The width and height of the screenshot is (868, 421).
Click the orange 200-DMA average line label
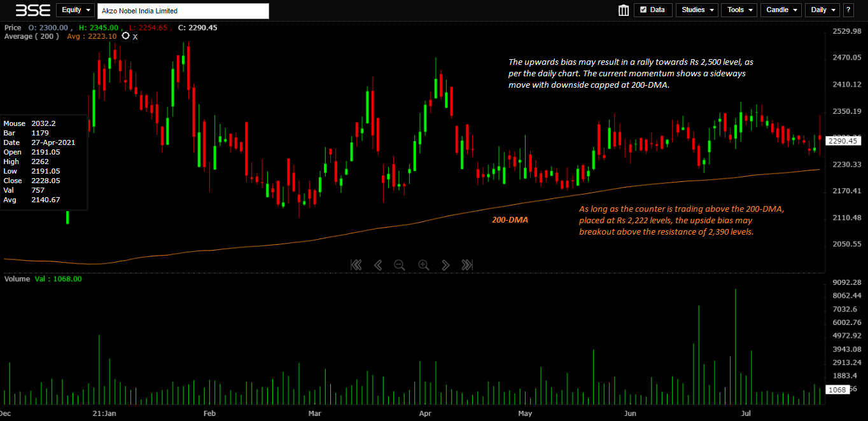point(510,219)
